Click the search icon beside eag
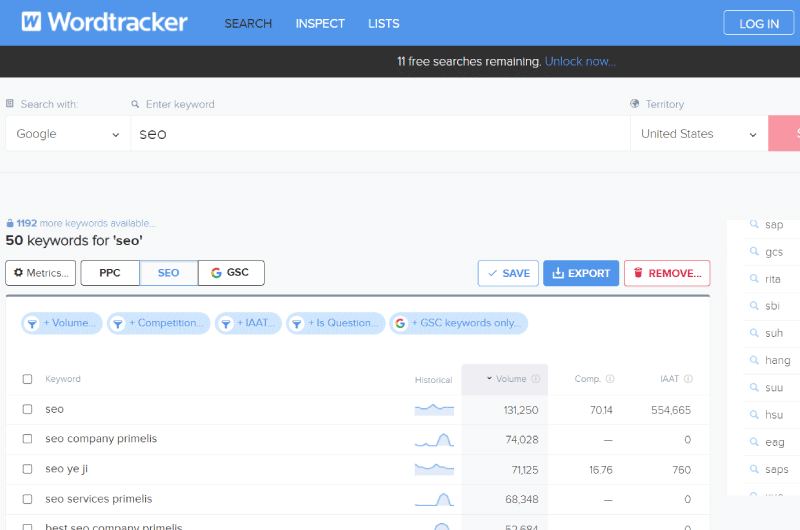Image resolution: width=800 pixels, height=530 pixels. tap(754, 442)
